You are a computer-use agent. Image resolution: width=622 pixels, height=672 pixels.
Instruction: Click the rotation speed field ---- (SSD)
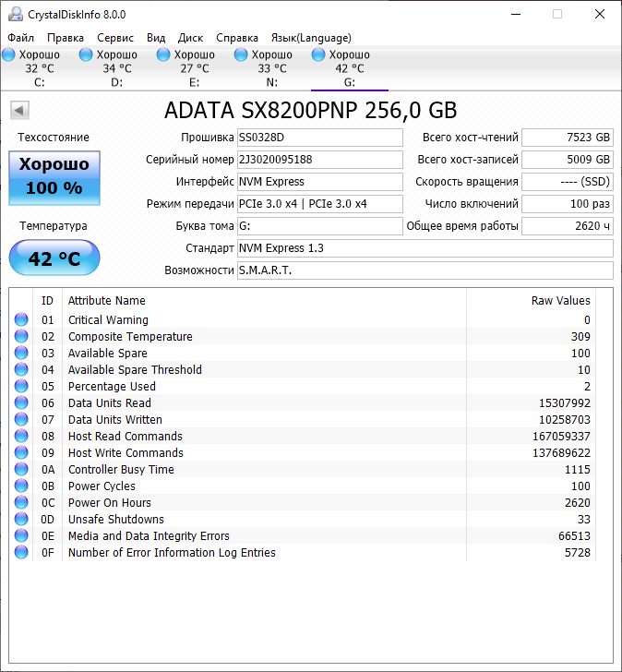point(568,182)
